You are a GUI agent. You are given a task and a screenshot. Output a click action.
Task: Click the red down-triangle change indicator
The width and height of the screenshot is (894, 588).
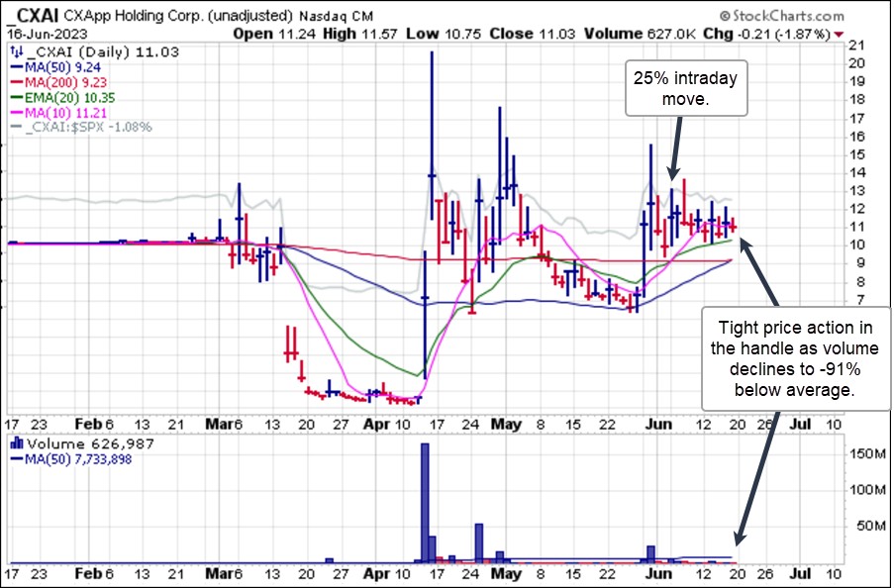pyautogui.click(x=839, y=35)
